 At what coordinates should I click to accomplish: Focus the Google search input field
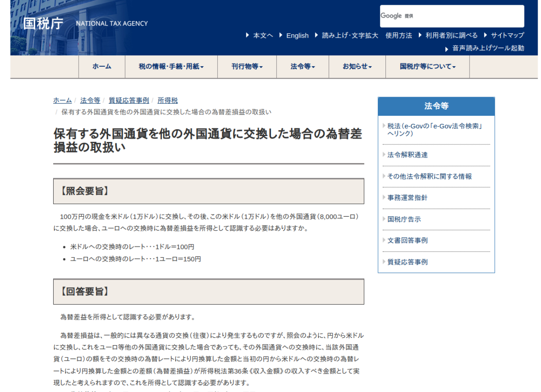tap(452, 16)
